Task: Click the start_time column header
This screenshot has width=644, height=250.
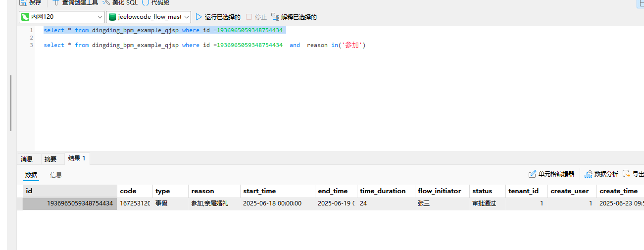Action: point(277,191)
